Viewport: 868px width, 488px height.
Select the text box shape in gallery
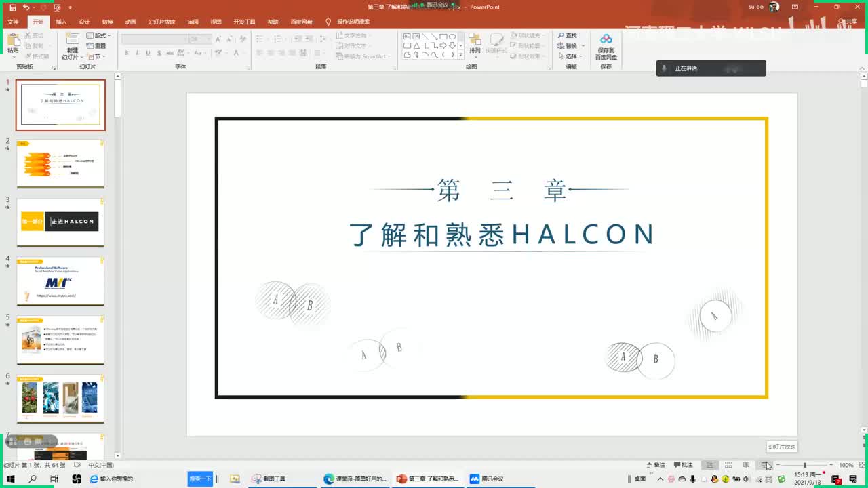pyautogui.click(x=408, y=37)
